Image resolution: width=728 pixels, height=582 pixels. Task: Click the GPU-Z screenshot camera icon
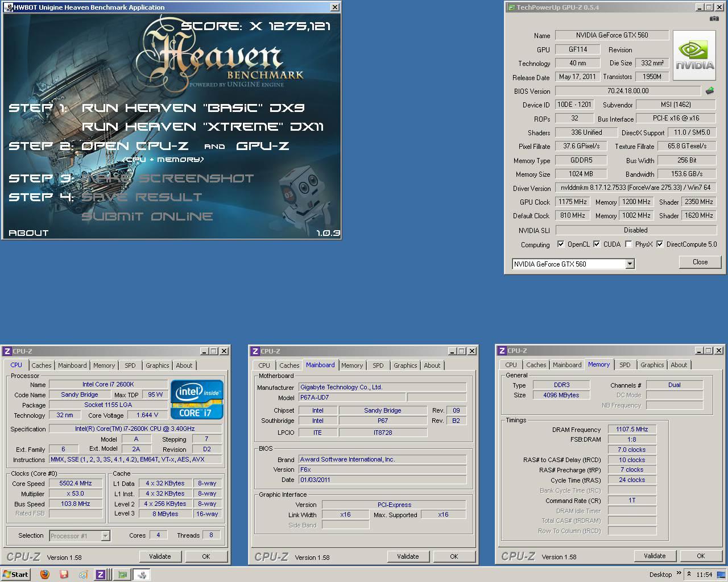(x=714, y=19)
